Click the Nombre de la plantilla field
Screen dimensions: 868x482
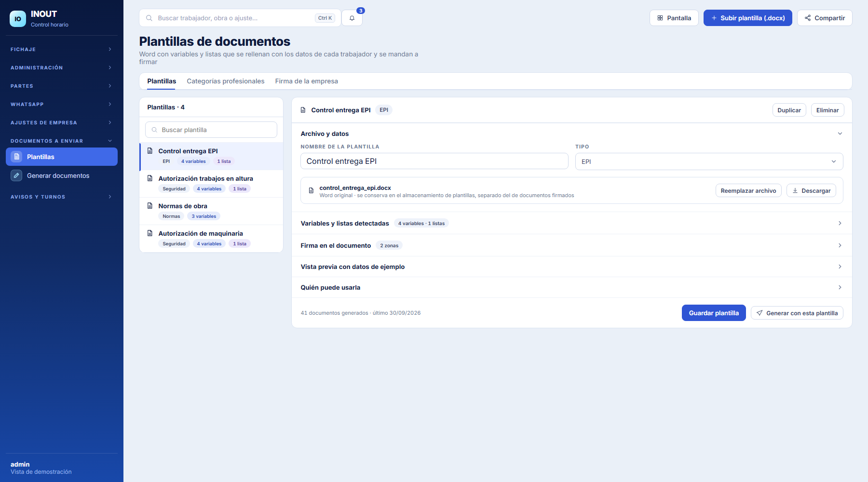click(x=434, y=161)
